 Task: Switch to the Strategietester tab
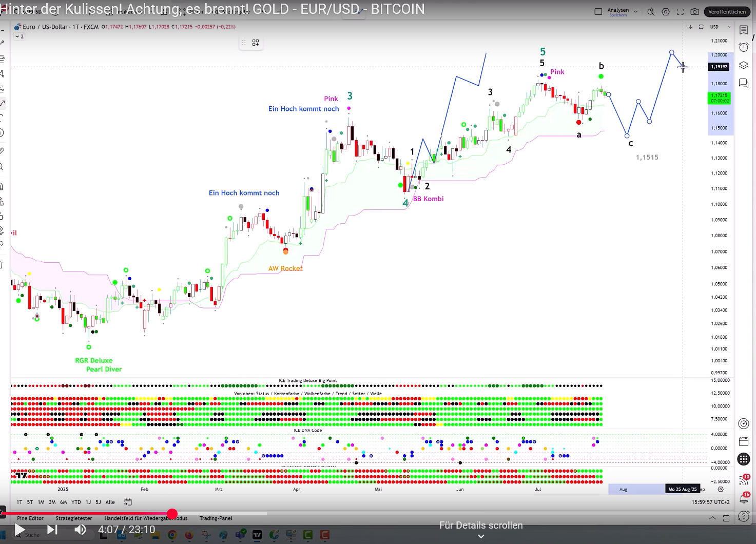(74, 518)
